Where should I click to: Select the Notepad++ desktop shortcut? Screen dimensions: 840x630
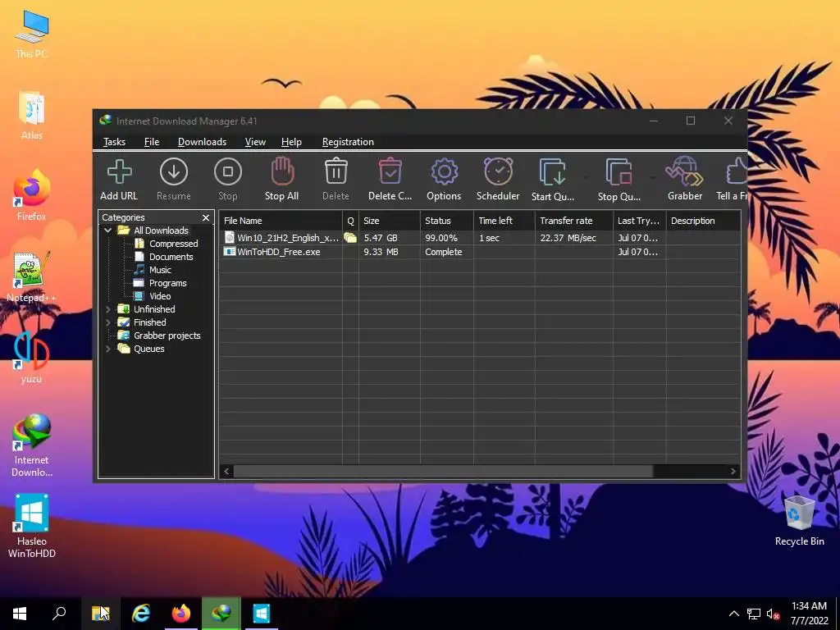click(32, 277)
